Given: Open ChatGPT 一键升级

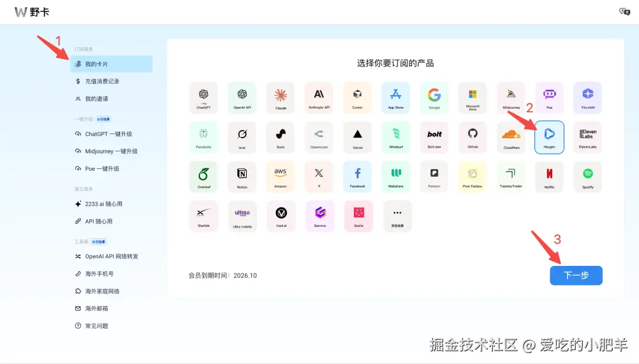Looking at the screenshot, I should click(112, 134).
